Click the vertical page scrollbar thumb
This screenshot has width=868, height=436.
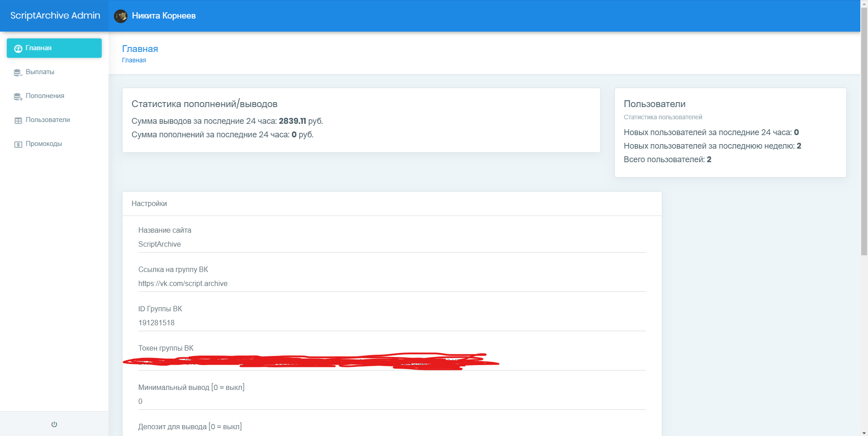[864, 131]
